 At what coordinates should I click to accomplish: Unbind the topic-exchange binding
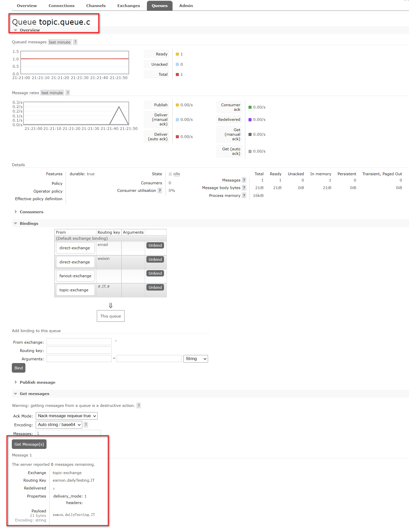155,287
